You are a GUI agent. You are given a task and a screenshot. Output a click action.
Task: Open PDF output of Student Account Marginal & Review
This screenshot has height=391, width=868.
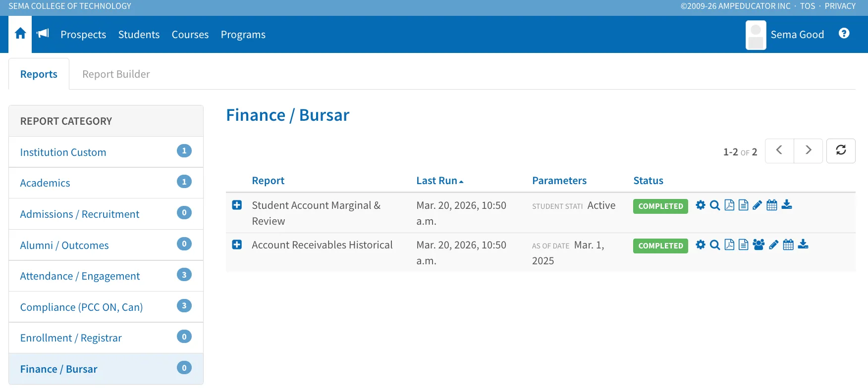point(729,205)
